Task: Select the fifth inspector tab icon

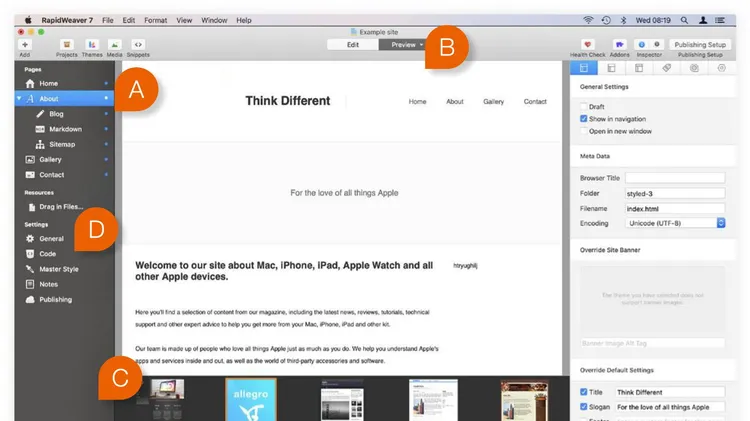Action: coord(694,68)
